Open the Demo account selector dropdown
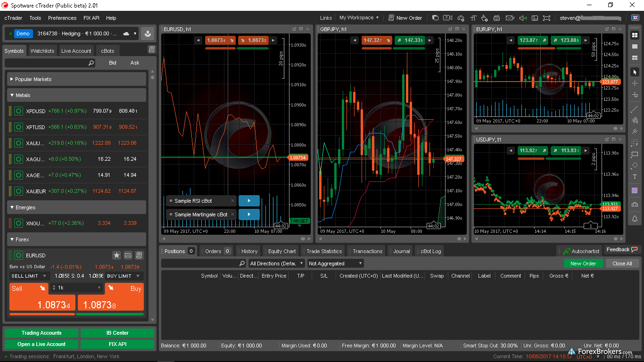 [72, 33]
